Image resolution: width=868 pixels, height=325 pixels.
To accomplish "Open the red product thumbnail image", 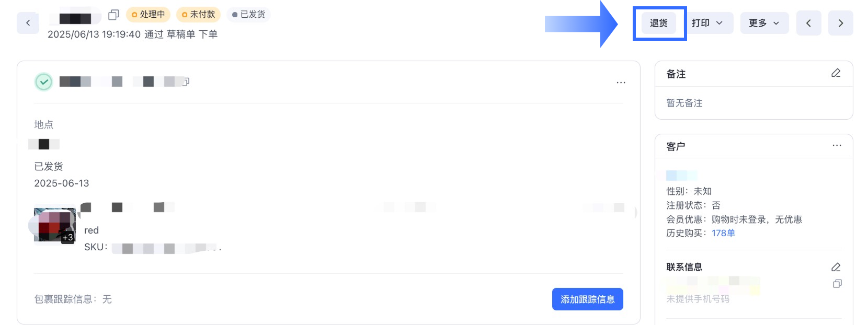I will pyautogui.click(x=54, y=225).
